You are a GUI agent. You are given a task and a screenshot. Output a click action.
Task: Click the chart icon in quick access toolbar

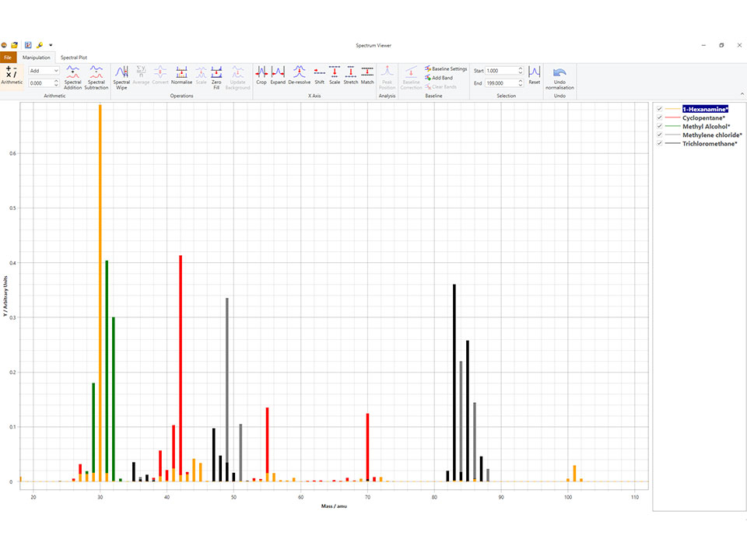[x=28, y=45]
